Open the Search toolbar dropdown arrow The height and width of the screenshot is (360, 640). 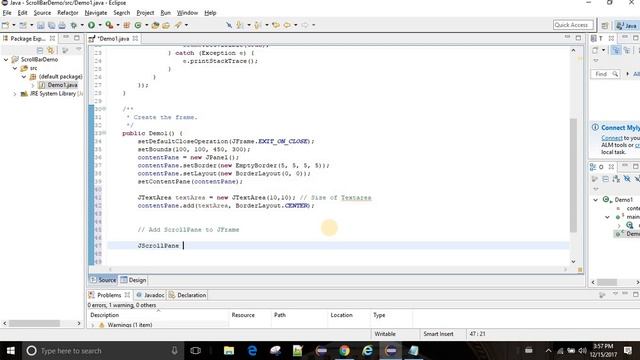click(186, 25)
